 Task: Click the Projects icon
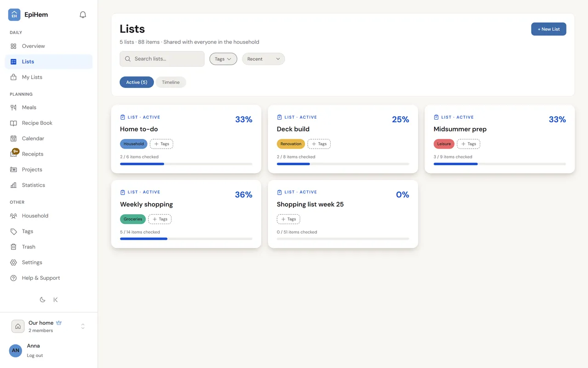(13, 170)
